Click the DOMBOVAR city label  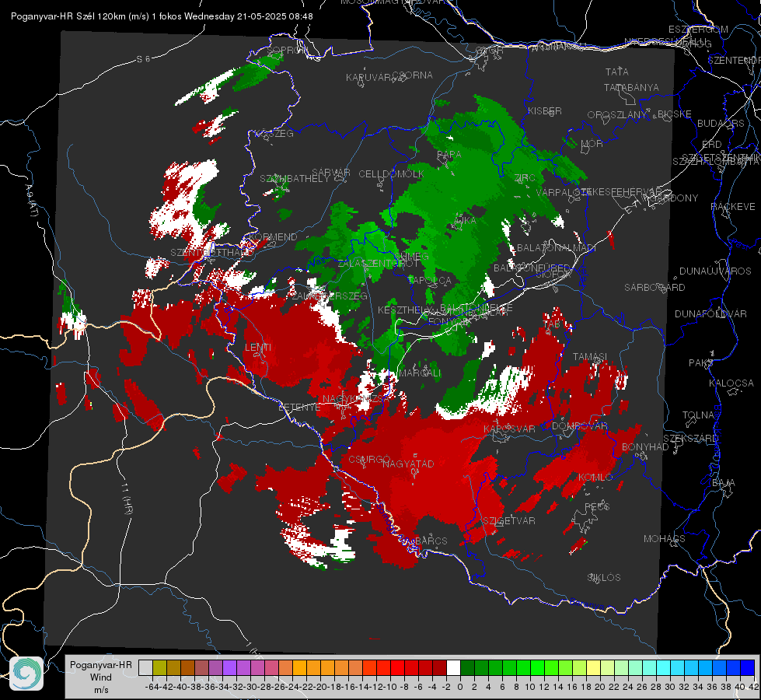click(x=579, y=426)
